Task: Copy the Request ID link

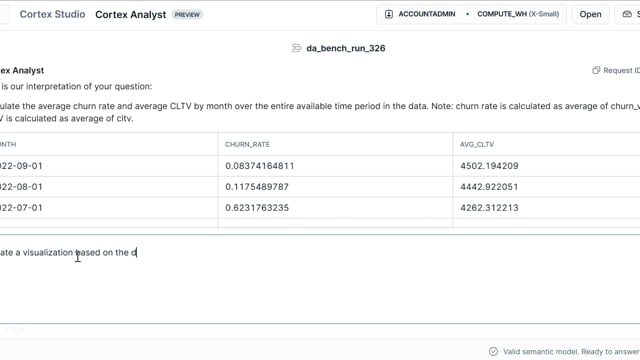Action: pyautogui.click(x=621, y=70)
